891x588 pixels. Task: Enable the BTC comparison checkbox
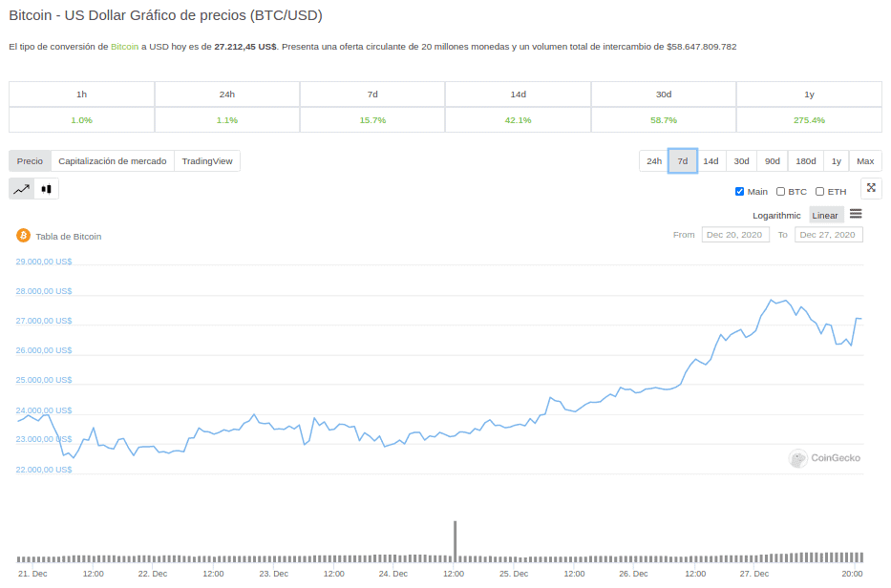781,192
